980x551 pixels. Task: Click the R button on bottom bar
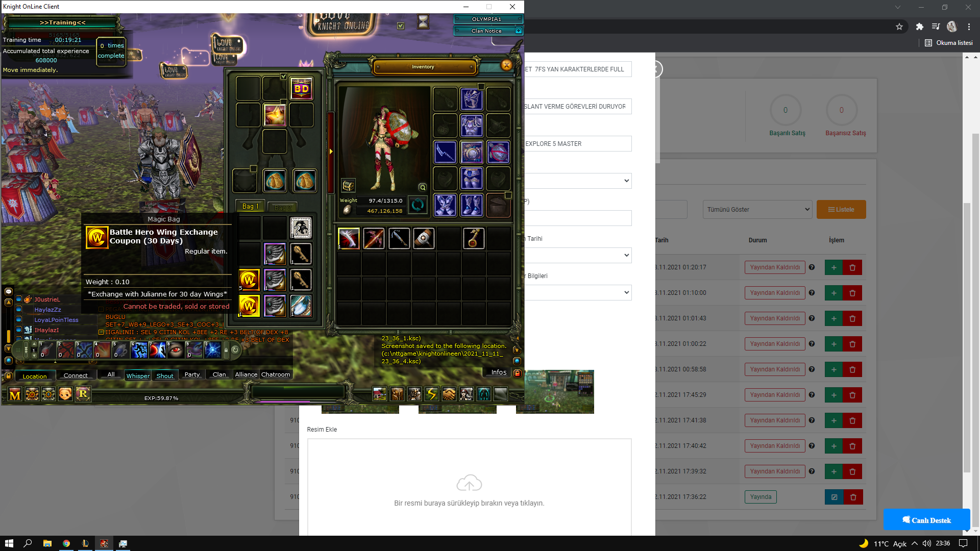tap(83, 393)
